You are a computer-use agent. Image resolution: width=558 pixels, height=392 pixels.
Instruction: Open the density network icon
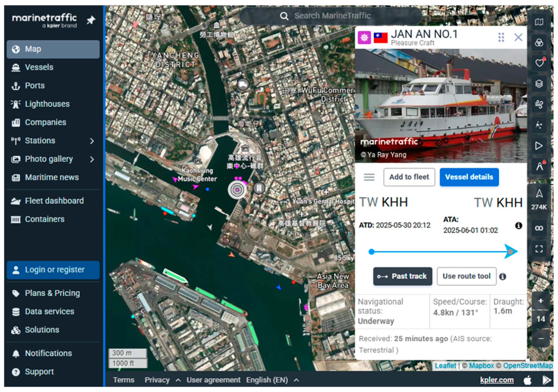[x=539, y=125]
